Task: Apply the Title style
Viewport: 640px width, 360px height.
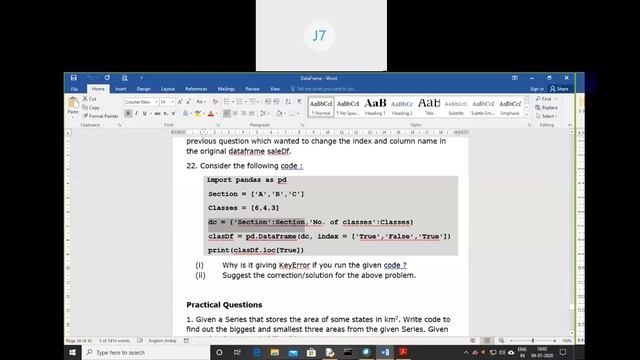Action: pyautogui.click(x=429, y=107)
